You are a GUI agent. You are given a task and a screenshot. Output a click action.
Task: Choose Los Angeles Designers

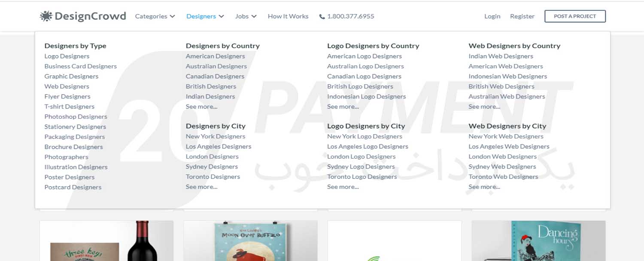[219, 147]
